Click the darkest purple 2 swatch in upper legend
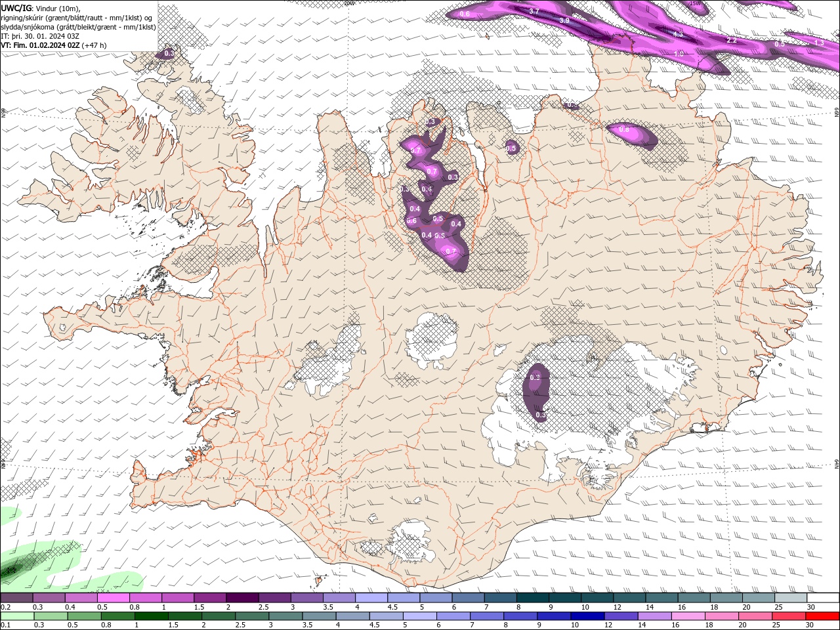Image resolution: width=840 pixels, height=630 pixels. click(242, 598)
